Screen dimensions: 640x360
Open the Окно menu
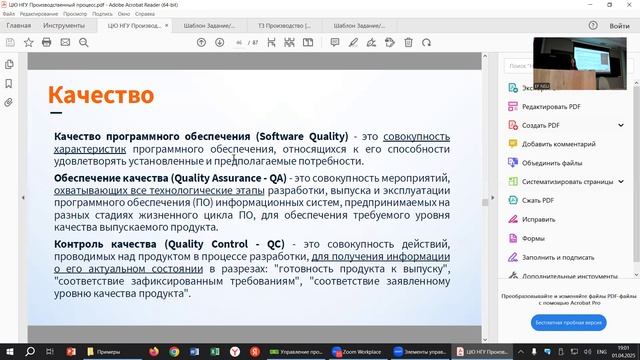pos(124,14)
